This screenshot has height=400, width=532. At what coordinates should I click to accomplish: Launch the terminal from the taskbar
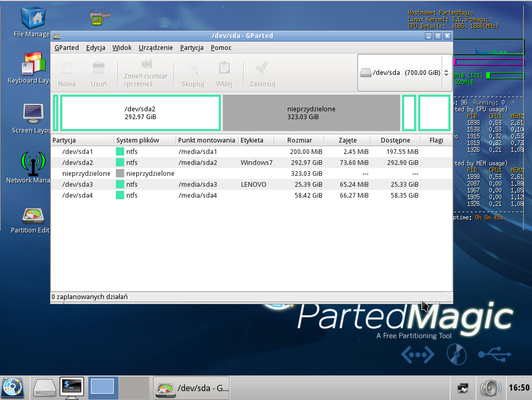(x=72, y=388)
